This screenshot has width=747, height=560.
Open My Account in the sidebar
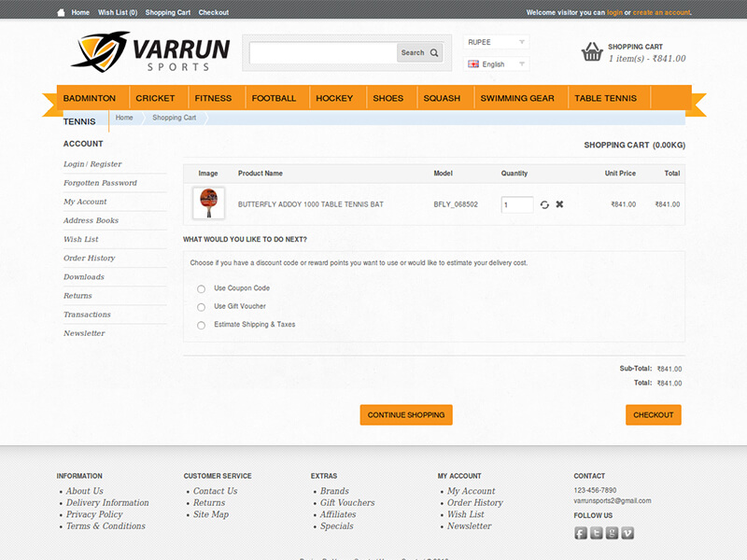[x=85, y=202]
